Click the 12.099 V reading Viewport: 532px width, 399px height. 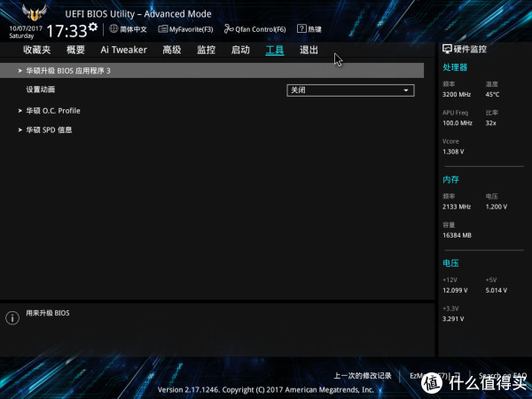[455, 291]
